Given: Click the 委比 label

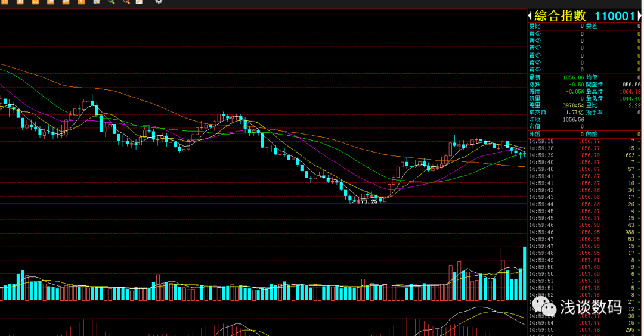Looking at the screenshot, I should point(535,26).
